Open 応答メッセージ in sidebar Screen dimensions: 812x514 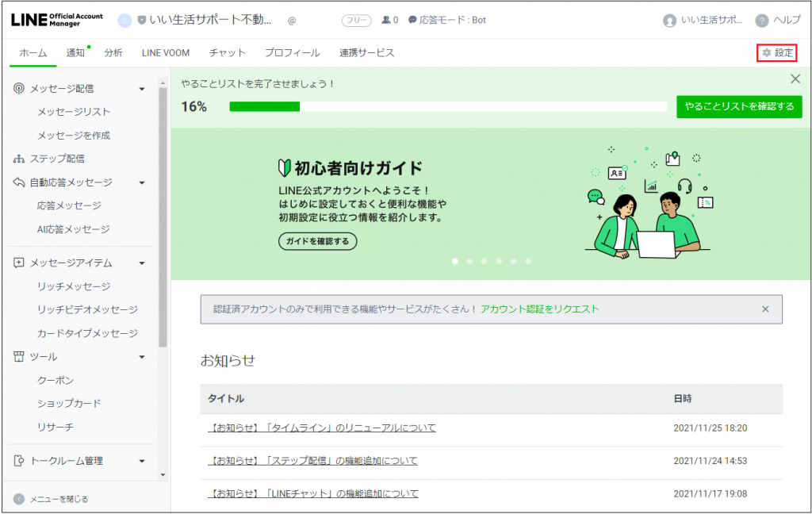pyautogui.click(x=69, y=205)
